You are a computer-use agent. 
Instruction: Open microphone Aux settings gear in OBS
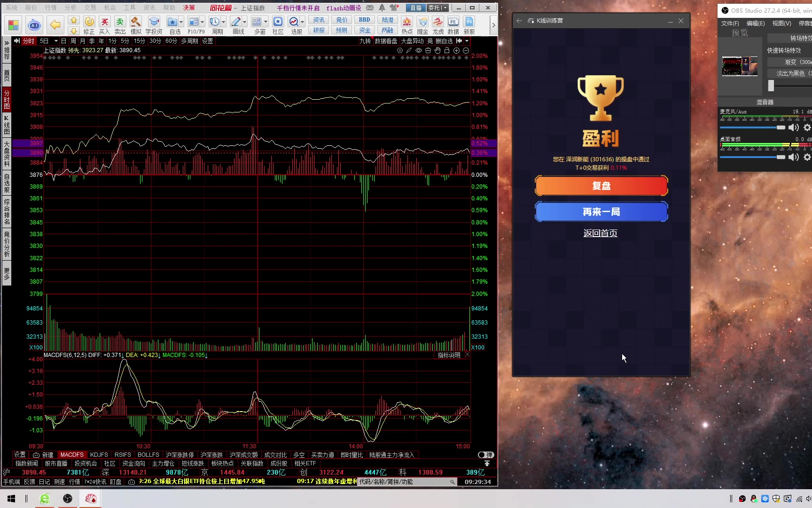click(x=807, y=127)
